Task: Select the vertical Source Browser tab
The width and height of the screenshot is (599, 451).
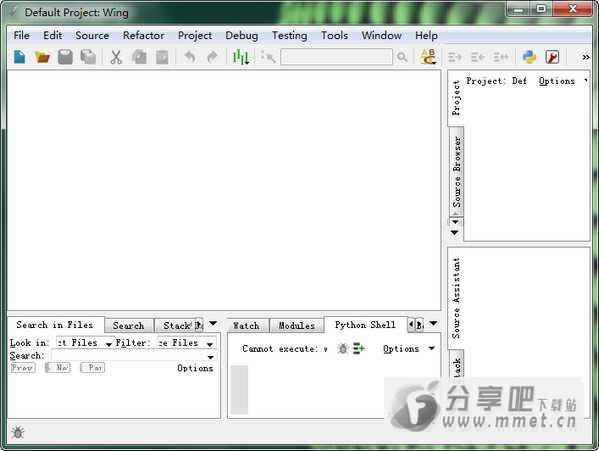Action: point(457,172)
